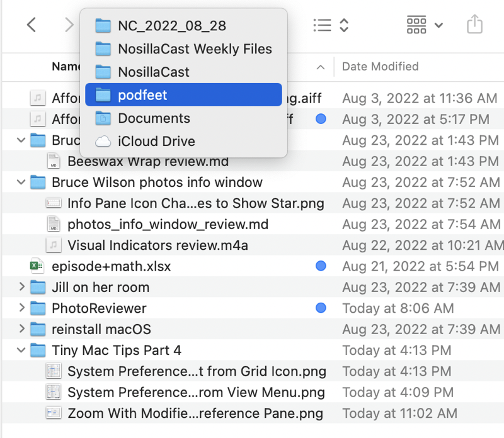Expand the Jill on her room folder
The width and height of the screenshot is (504, 438).
click(x=21, y=288)
